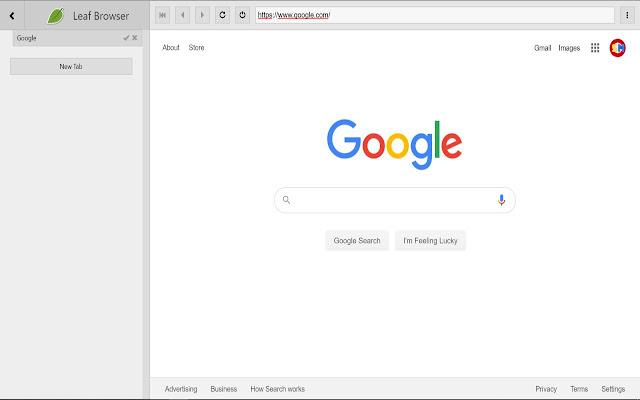The height and width of the screenshot is (400, 640).
Task: Open the About link
Action: click(x=171, y=48)
